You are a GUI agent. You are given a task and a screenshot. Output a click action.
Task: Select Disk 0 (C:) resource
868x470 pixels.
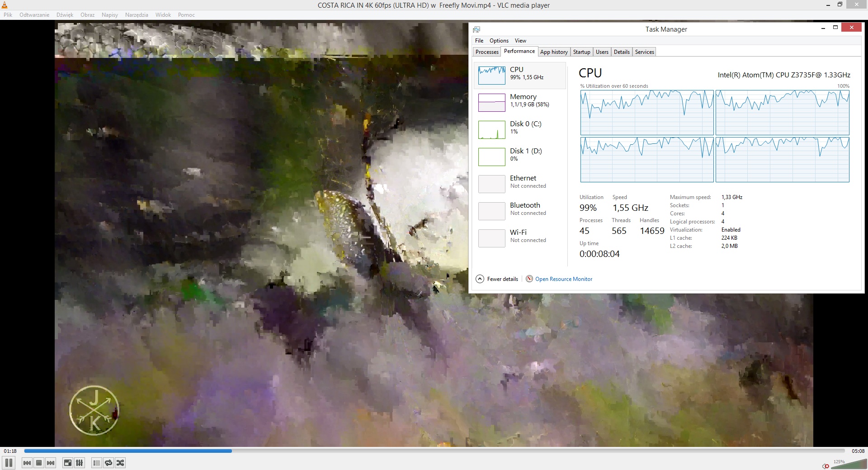click(x=520, y=129)
